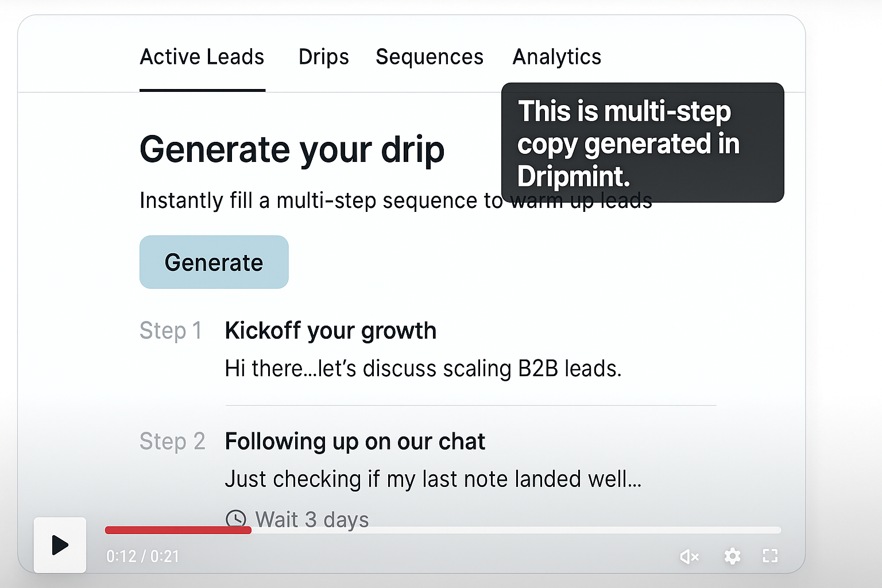Screen dimensions: 882x588
Task: Select the play triangle inside the player control
Action: 60,545
